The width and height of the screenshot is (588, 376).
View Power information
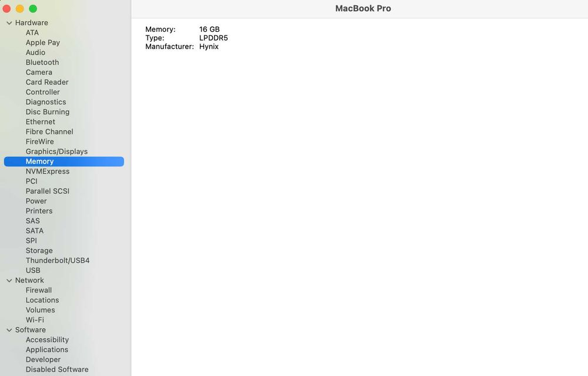[x=36, y=201]
